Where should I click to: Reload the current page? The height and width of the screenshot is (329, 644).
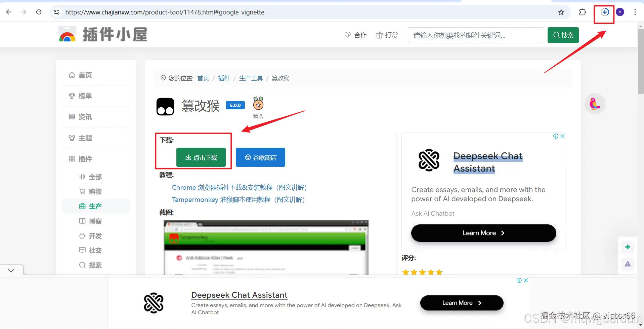coord(39,12)
